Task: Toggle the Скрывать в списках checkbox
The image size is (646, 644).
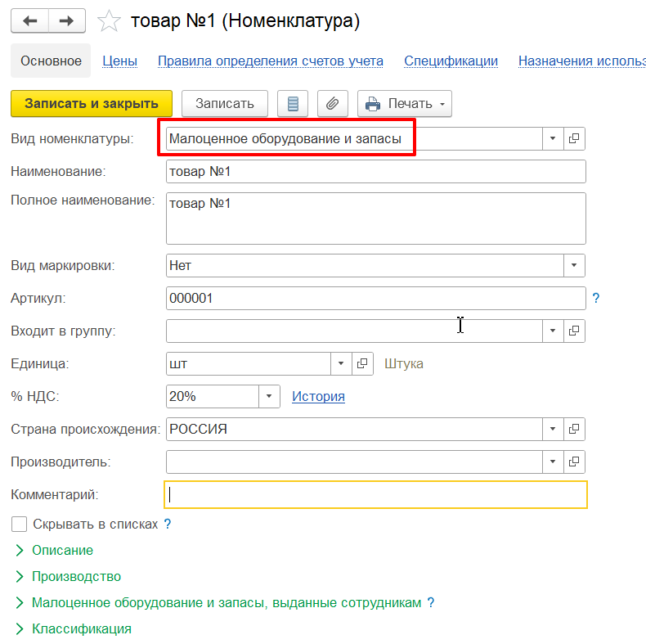Action: 20,524
